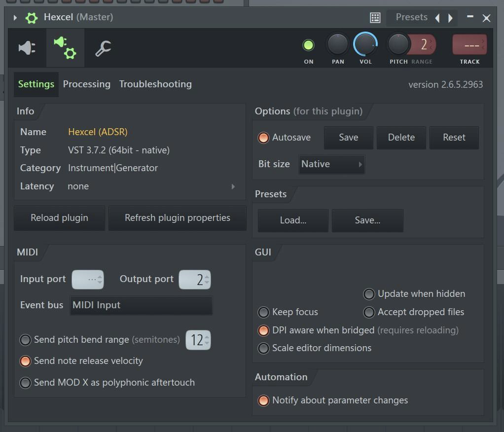504x432 pixels.
Task: Click the Delete button in Options
Action: tap(401, 138)
